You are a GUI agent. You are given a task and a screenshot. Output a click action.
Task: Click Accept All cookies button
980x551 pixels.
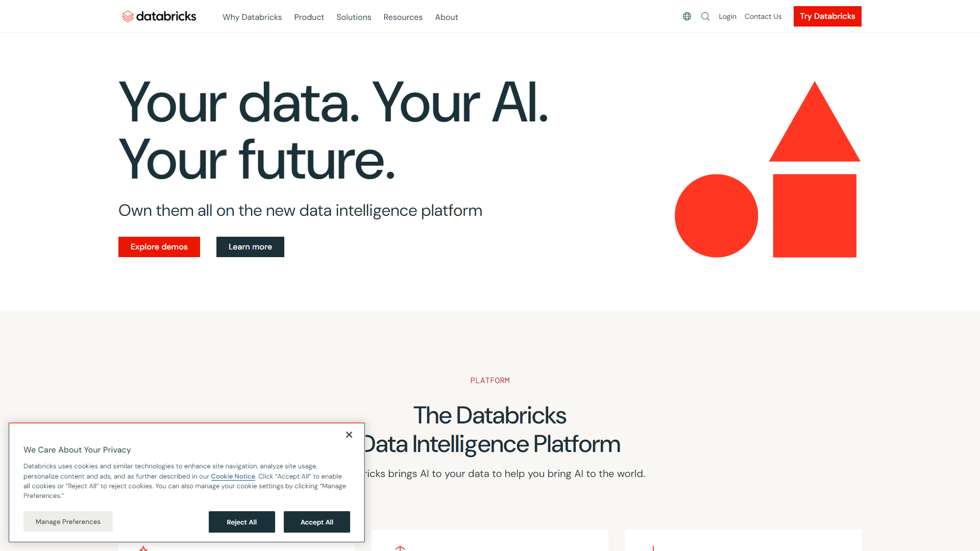click(316, 521)
